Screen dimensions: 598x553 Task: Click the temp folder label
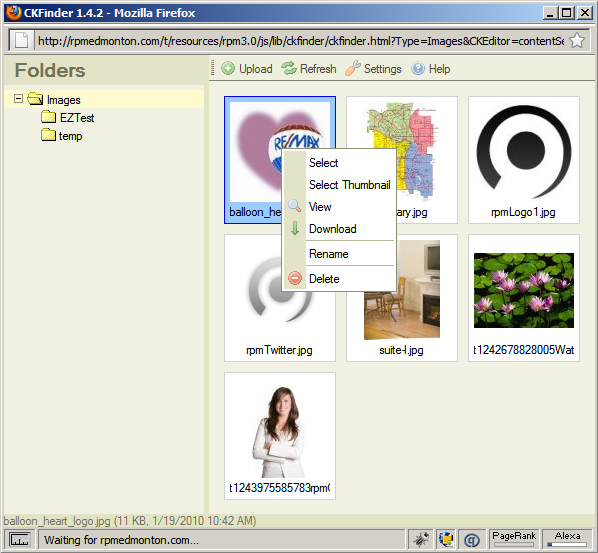71,136
